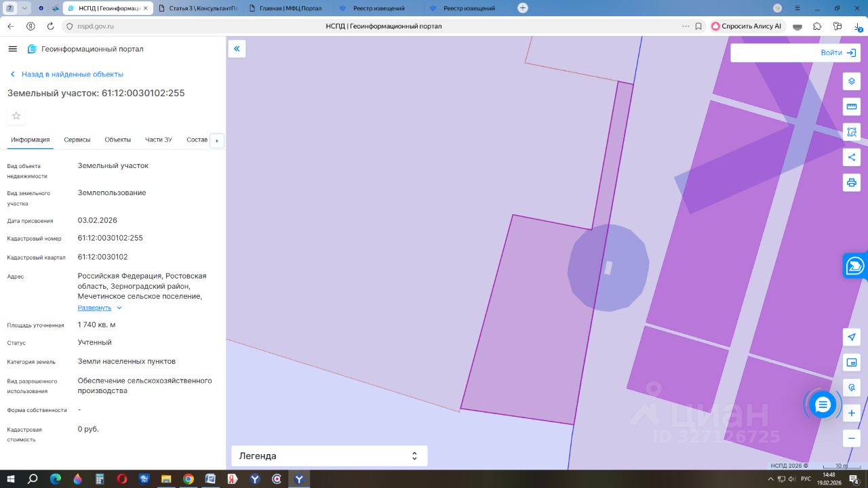Switch to the Состав tab
The image size is (868, 488).
tap(197, 140)
